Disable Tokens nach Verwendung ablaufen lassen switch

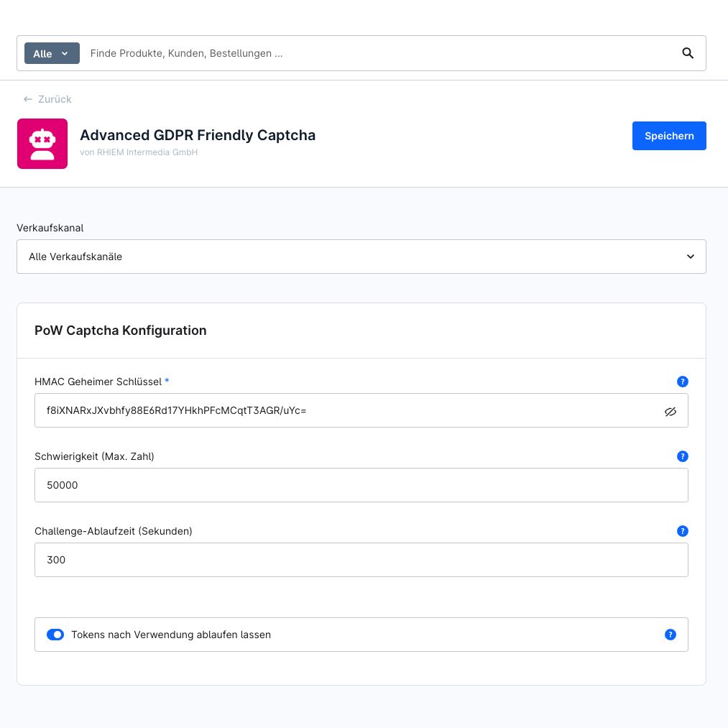pyautogui.click(x=55, y=635)
